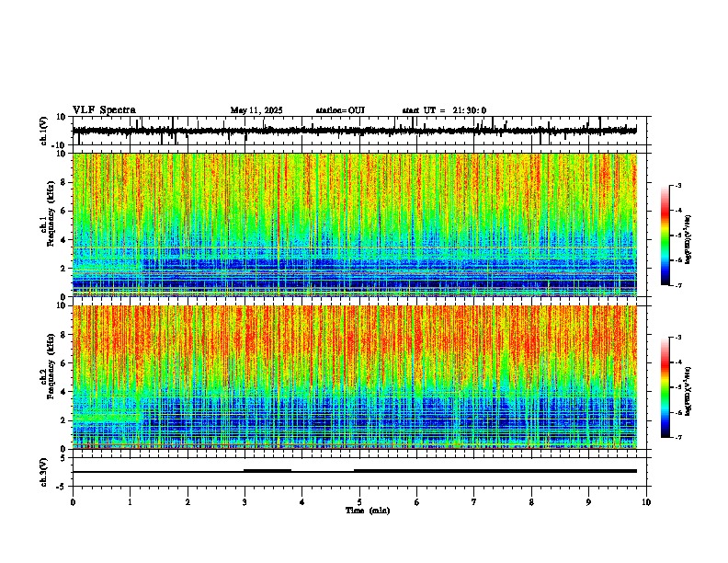Click the "ch.1(V)" waveform axis label
Screen dimensions: 728x563
44,131
